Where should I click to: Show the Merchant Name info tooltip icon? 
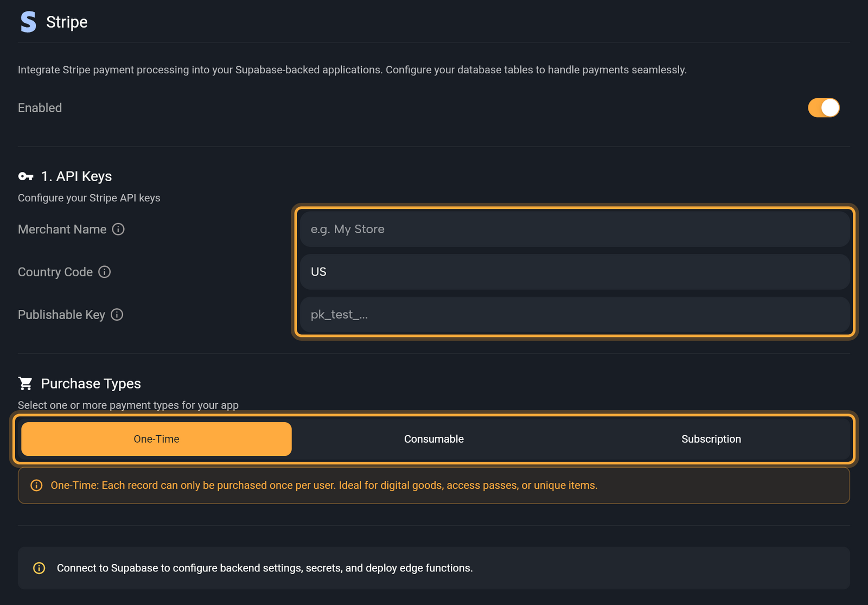pos(118,229)
